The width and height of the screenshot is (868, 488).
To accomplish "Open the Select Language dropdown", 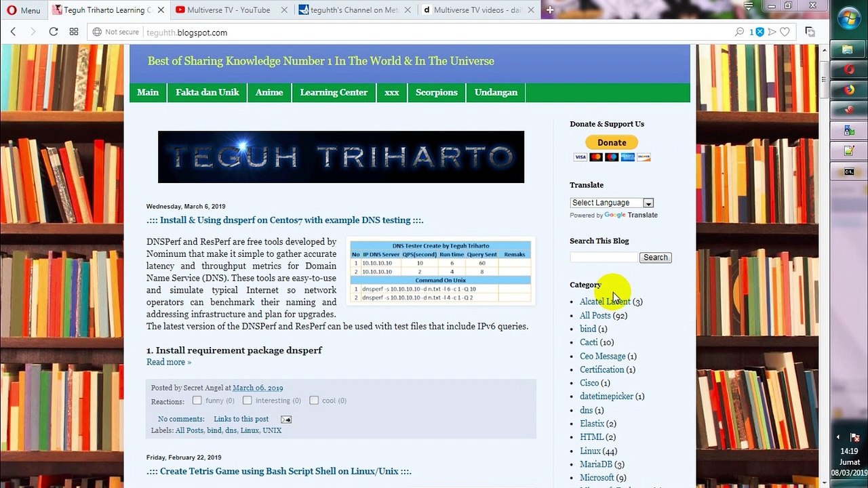I will point(611,203).
